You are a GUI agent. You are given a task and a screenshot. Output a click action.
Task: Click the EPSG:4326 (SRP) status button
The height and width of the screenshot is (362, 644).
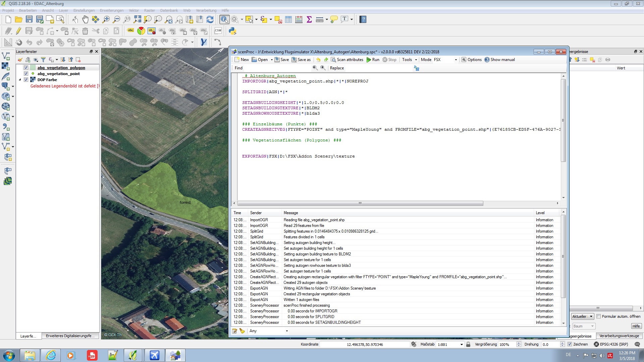pyautogui.click(x=611, y=344)
